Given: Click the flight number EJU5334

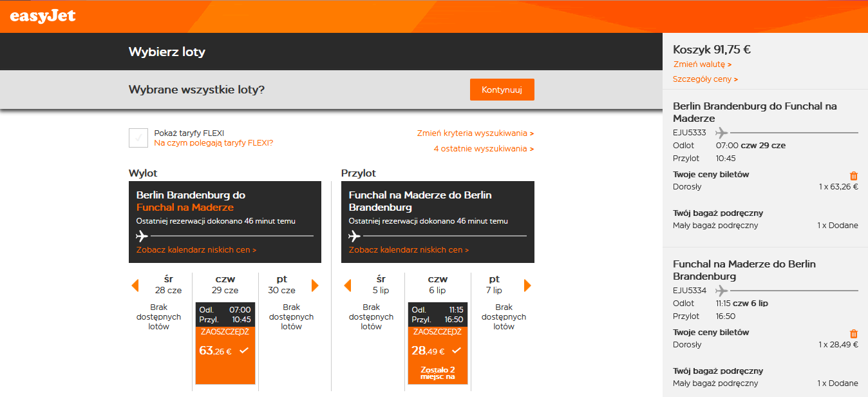Looking at the screenshot, I should click(x=690, y=291).
